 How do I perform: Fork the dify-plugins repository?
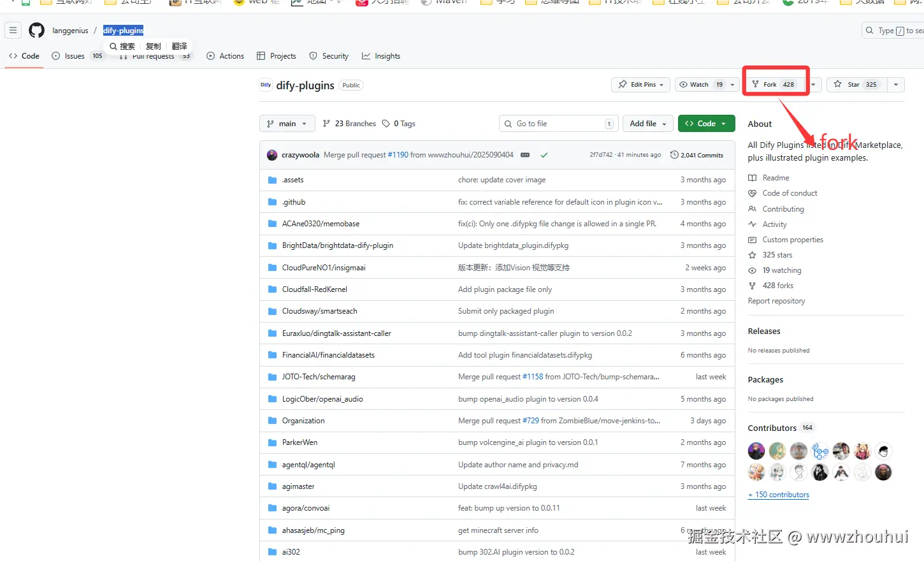[x=774, y=84]
